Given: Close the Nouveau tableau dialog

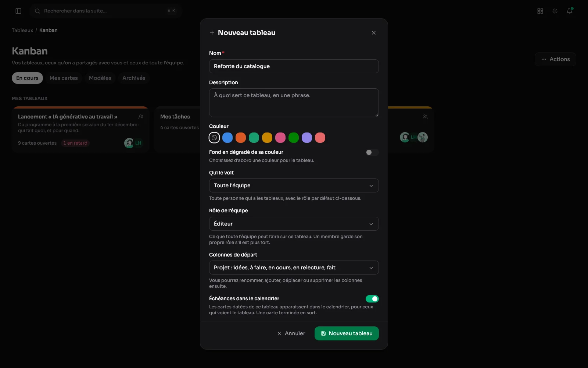Looking at the screenshot, I should click(374, 33).
